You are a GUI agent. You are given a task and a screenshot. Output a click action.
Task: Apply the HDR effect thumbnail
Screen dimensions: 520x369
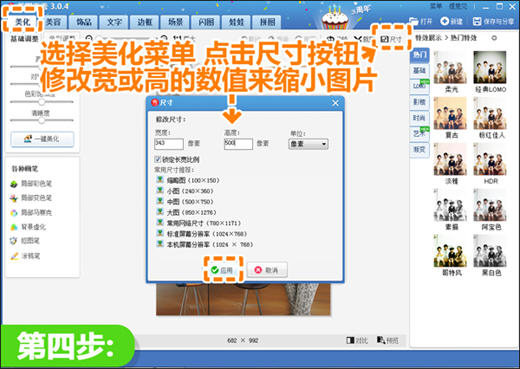pos(490,159)
